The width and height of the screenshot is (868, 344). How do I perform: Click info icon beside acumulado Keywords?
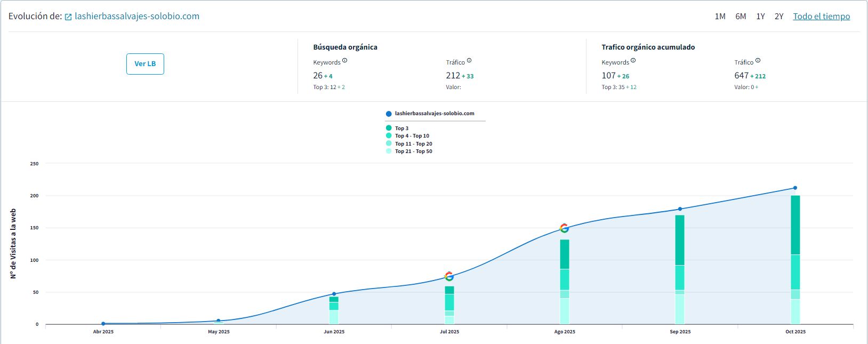pos(633,60)
